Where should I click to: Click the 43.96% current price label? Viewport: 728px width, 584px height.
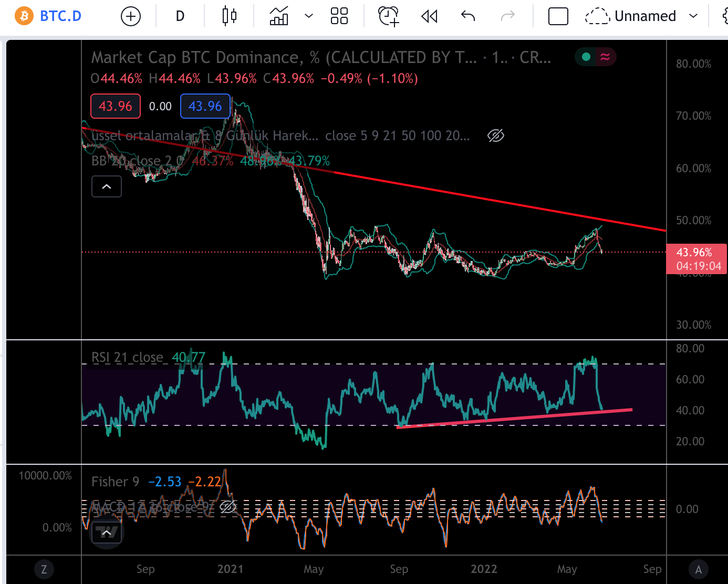click(696, 259)
